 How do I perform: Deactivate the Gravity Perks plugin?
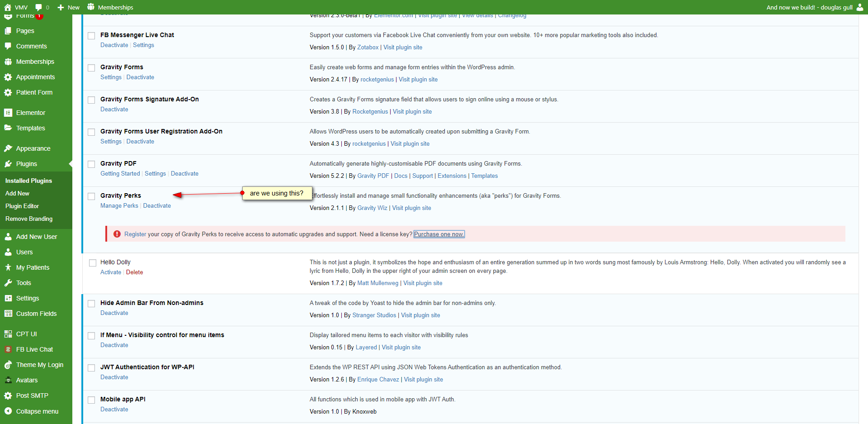point(157,205)
